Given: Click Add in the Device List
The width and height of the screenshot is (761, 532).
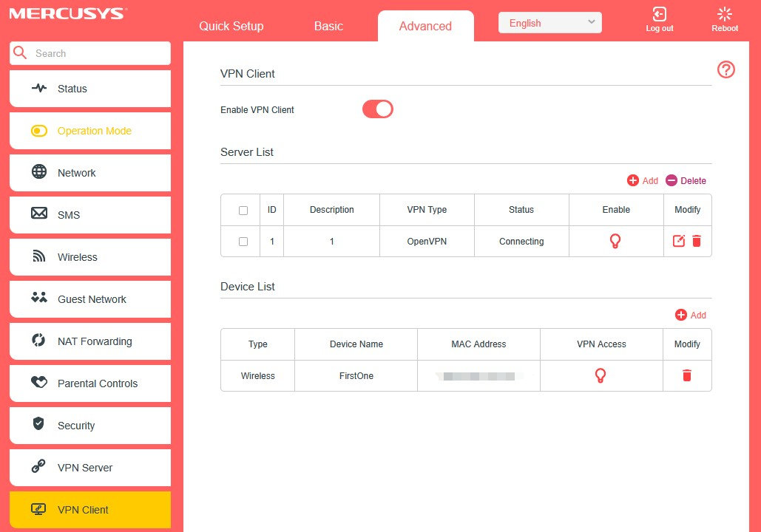Looking at the screenshot, I should pyautogui.click(x=690, y=315).
